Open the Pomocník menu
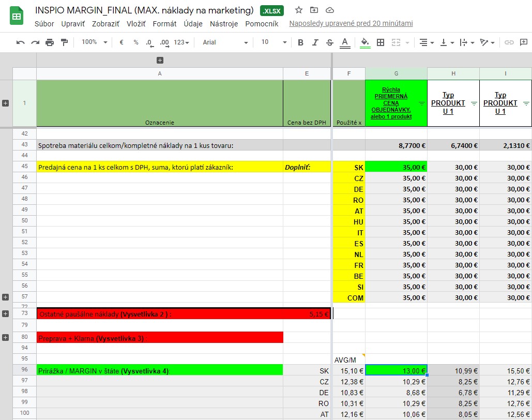The height and width of the screenshot is (420, 532). (x=262, y=24)
